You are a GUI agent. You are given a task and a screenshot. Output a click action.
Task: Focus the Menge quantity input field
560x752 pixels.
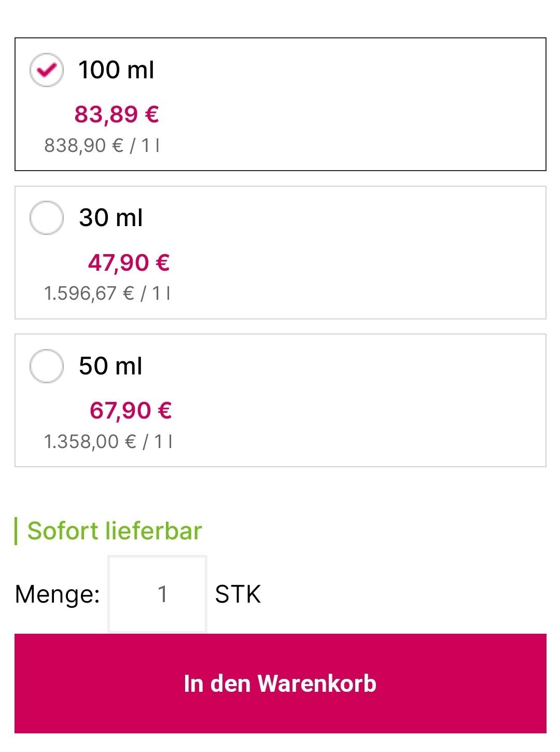(157, 594)
